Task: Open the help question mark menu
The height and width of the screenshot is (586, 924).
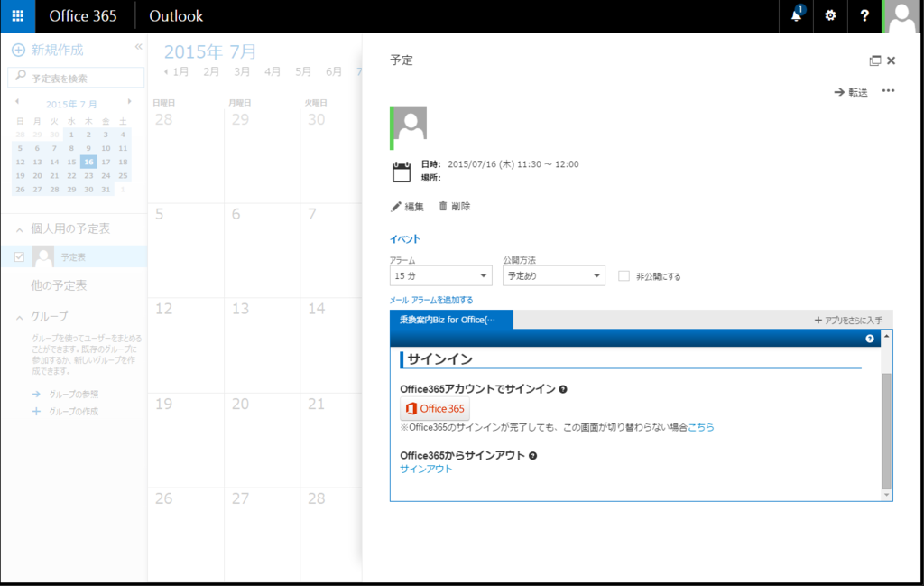Action: pyautogui.click(x=864, y=15)
